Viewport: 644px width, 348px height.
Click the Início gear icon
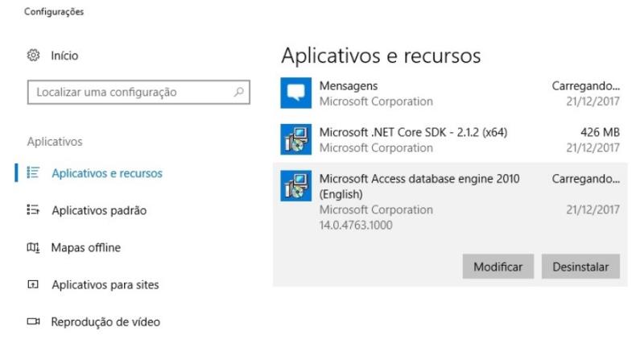(34, 56)
